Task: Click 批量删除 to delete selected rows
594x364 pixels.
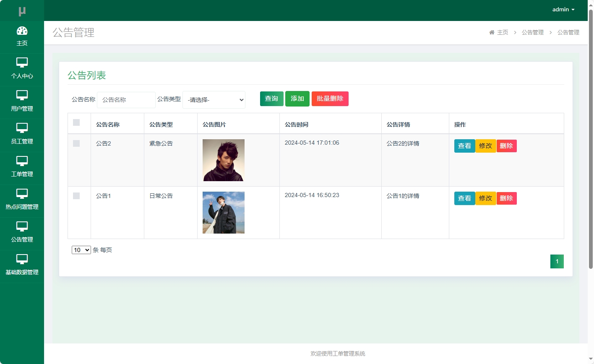Action: 330,99
